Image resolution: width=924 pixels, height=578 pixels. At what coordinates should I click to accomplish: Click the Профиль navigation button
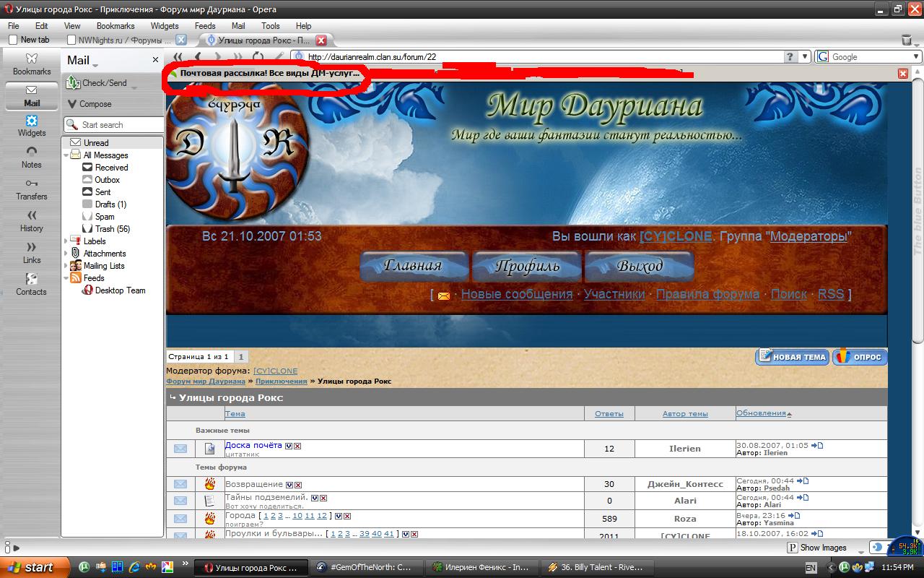tap(527, 266)
